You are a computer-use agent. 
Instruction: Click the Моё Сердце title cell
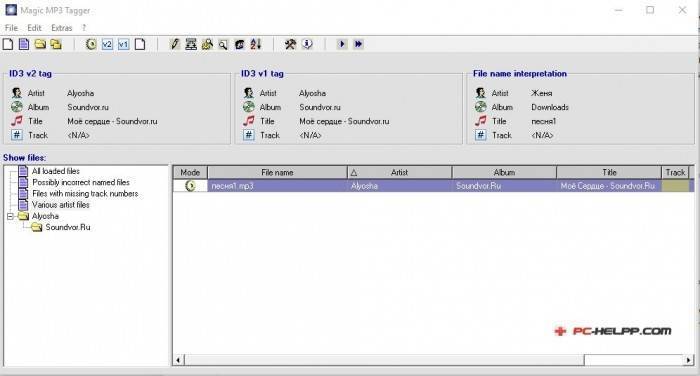pos(609,186)
